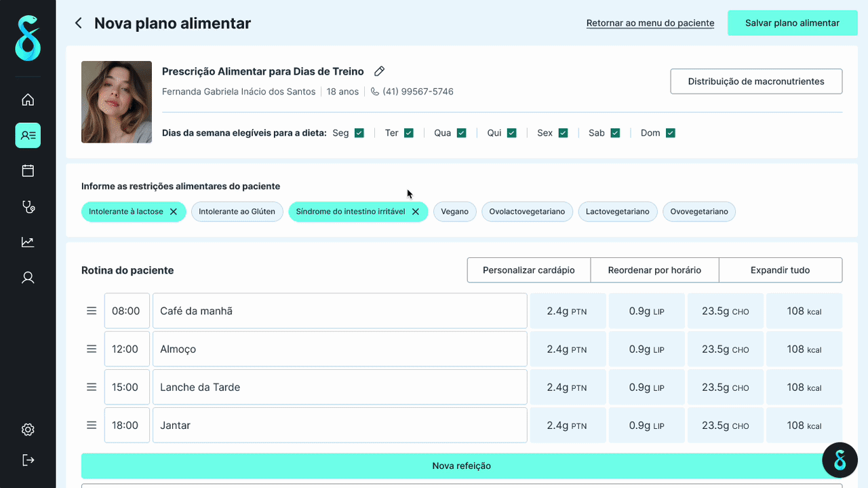Image resolution: width=868 pixels, height=488 pixels.
Task: Remove the Intolerante à lactose restriction
Action: click(x=174, y=211)
